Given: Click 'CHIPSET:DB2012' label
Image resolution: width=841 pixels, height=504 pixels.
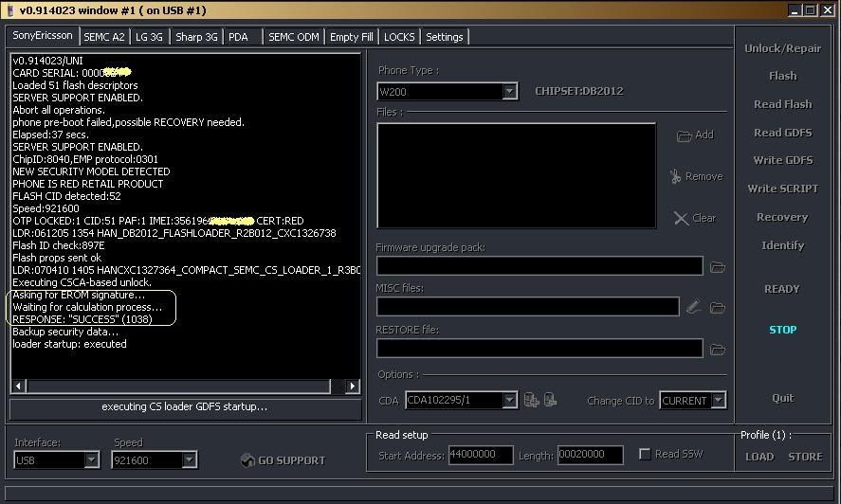Looking at the screenshot, I should tap(579, 91).
